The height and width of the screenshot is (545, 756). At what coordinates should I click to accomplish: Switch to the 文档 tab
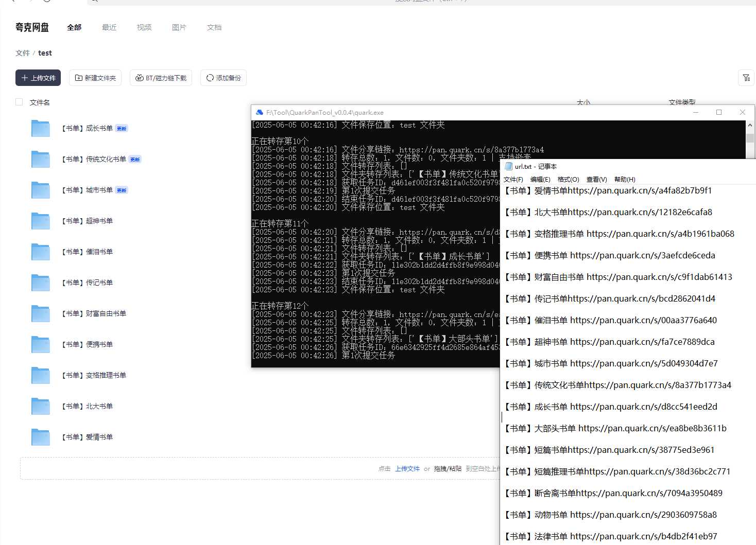[x=214, y=27]
